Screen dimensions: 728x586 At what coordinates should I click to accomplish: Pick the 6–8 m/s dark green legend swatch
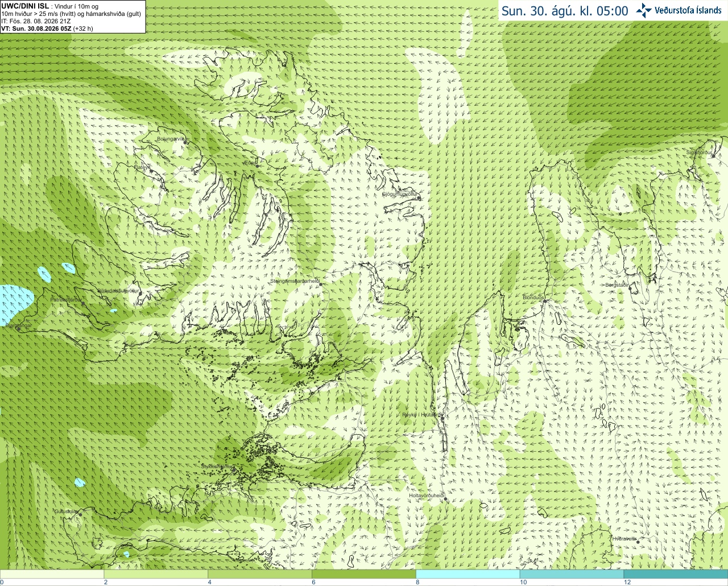364,574
